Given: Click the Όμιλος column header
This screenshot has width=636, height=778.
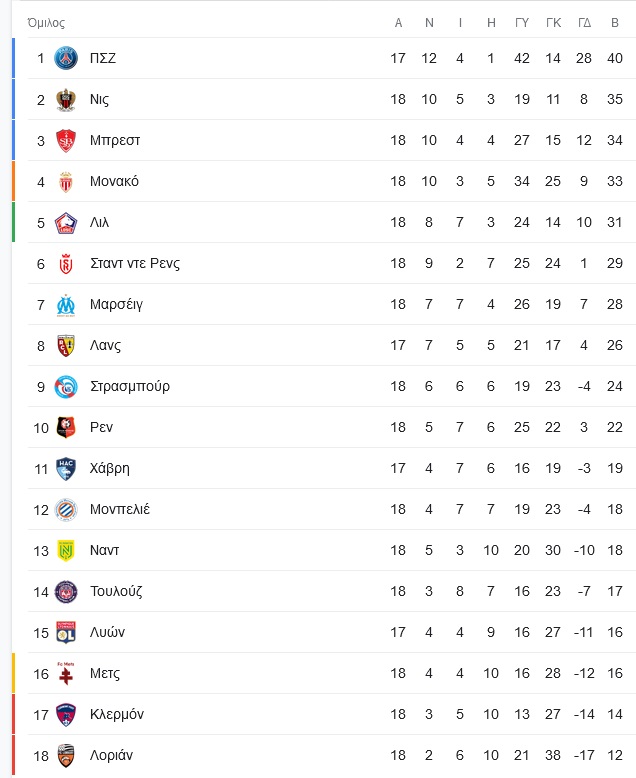Looking at the screenshot, I should click(46, 23).
